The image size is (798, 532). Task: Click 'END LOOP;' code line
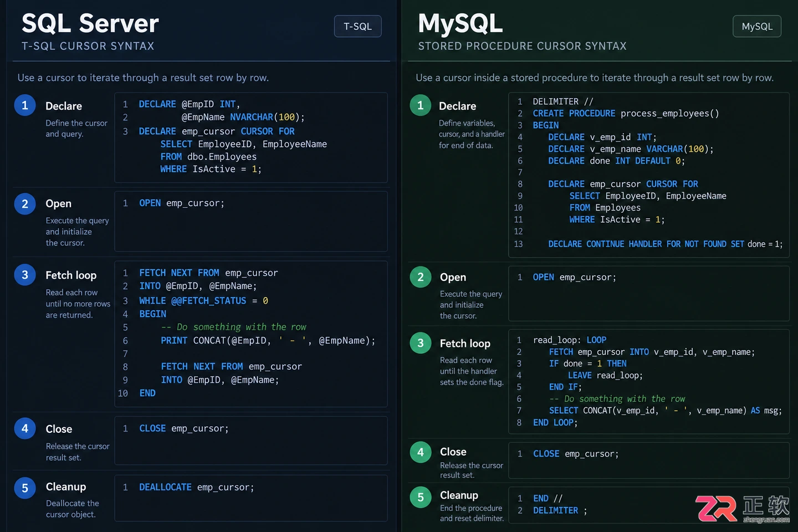[555, 423]
